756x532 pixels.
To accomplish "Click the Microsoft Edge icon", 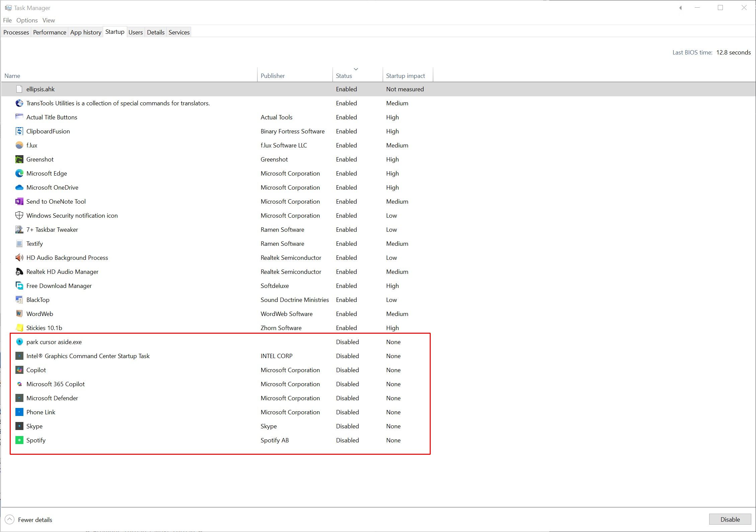I will tap(19, 174).
